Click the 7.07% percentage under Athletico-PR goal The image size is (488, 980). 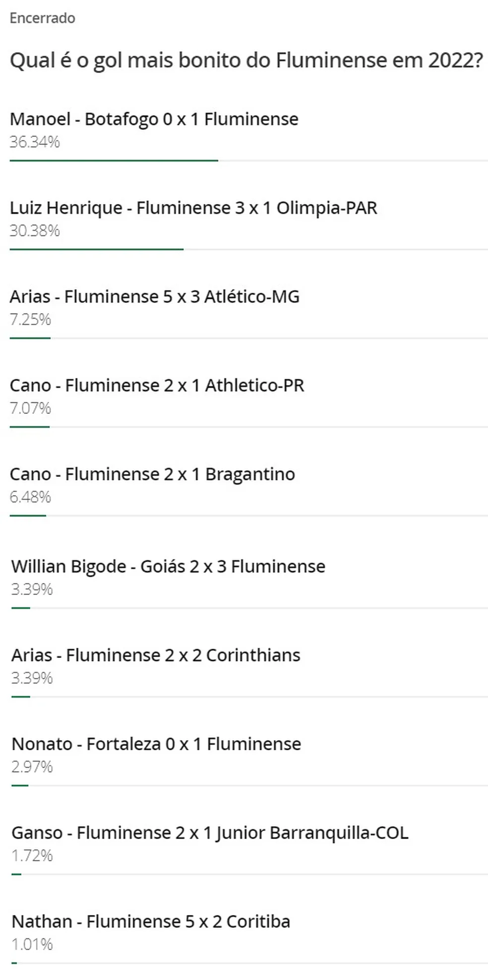(x=30, y=408)
